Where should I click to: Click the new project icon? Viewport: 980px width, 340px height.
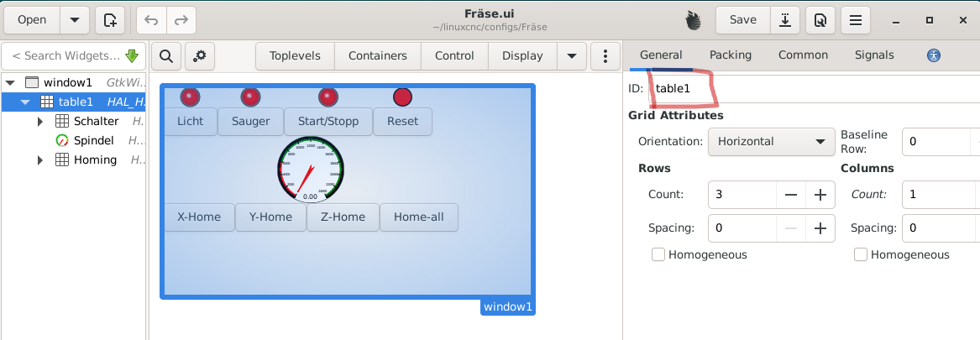tap(110, 20)
